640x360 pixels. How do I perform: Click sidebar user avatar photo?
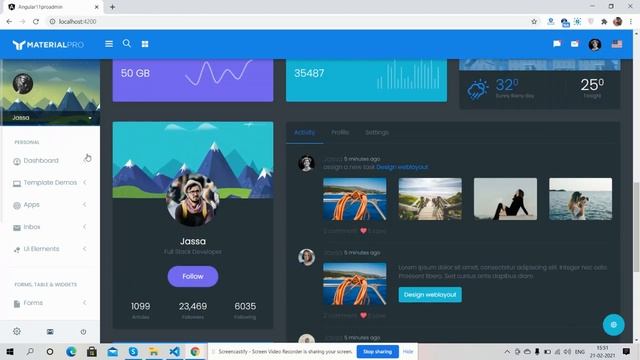point(23,84)
